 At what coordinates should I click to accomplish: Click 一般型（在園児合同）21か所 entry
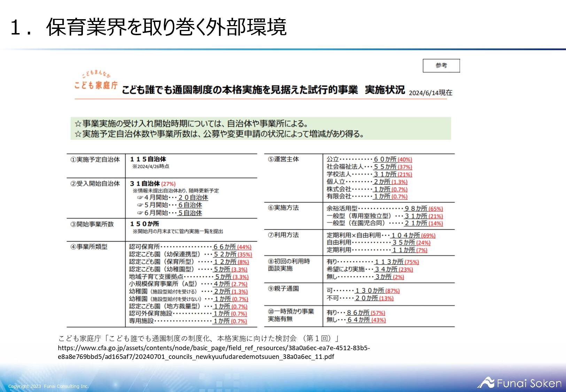coord(385,223)
